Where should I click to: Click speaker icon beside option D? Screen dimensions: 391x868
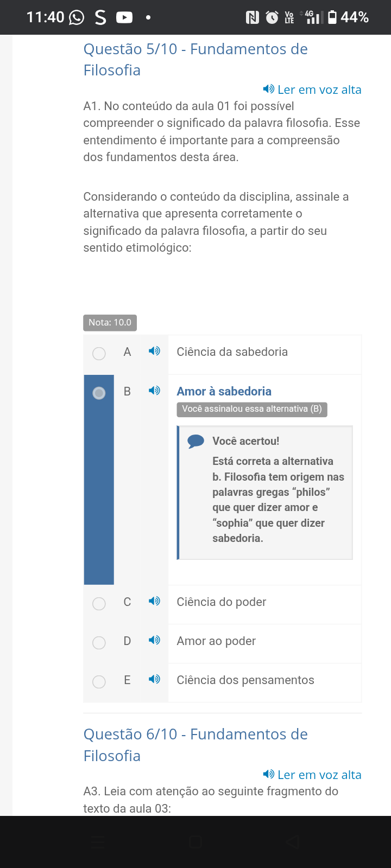coord(154,640)
